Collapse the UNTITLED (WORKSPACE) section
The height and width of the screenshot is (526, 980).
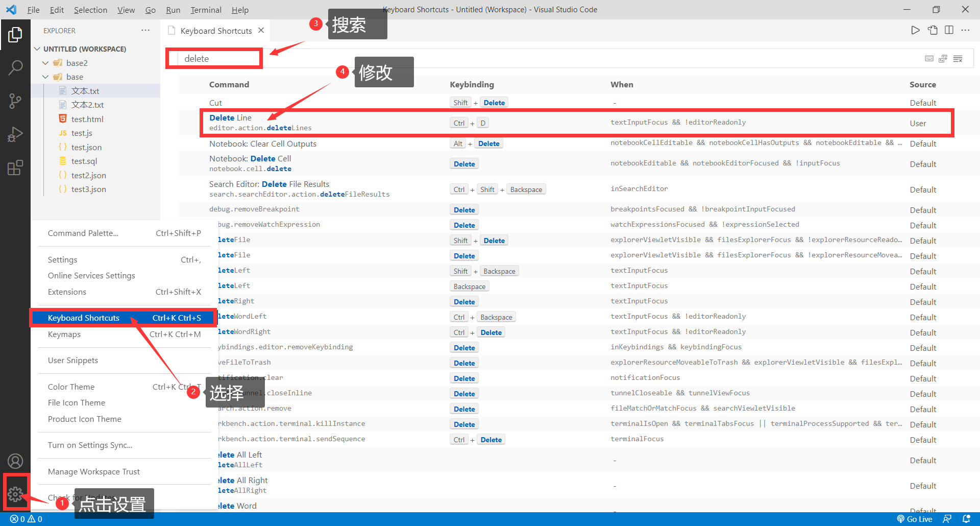tap(37, 49)
